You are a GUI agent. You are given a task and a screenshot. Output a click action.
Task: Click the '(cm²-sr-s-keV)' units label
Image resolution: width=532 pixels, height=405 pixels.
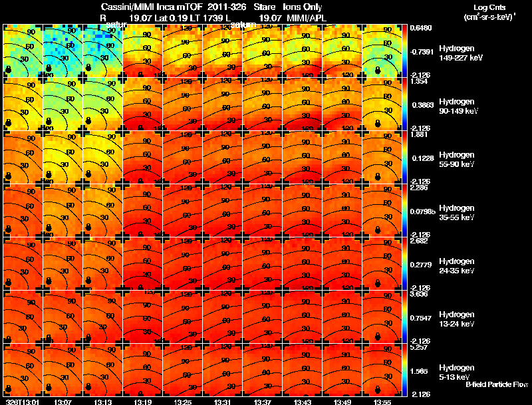point(489,17)
